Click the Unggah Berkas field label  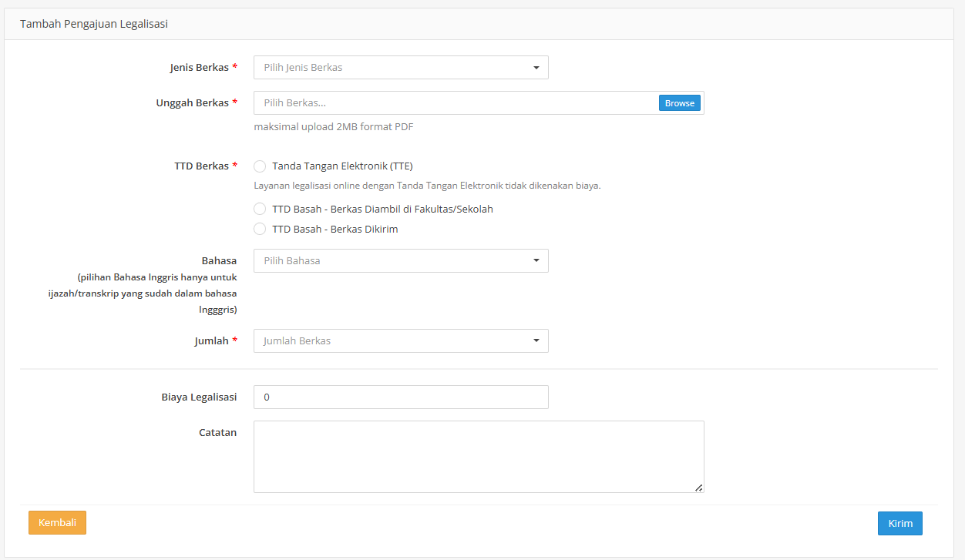tap(192, 103)
